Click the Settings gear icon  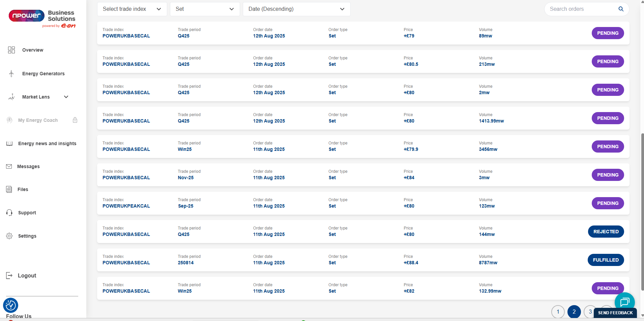[x=9, y=236]
